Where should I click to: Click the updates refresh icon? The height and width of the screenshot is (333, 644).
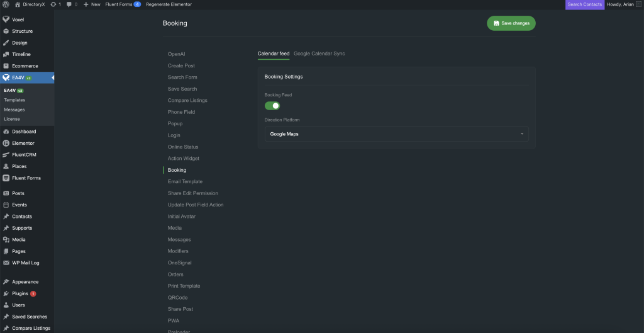[x=53, y=4]
